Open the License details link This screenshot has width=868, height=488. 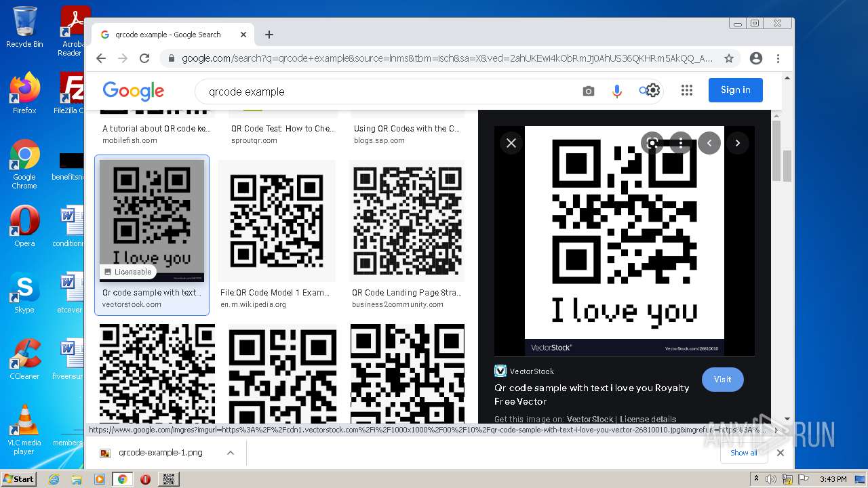648,419
